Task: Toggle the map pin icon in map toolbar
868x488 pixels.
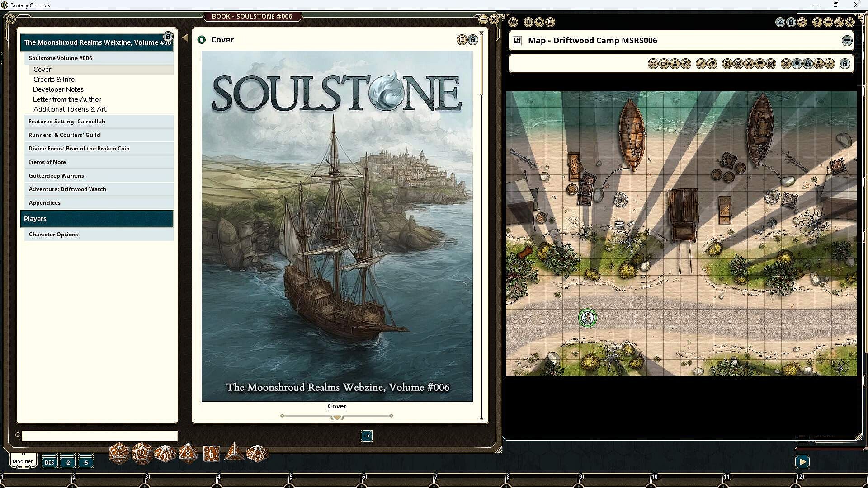Action: [797, 64]
